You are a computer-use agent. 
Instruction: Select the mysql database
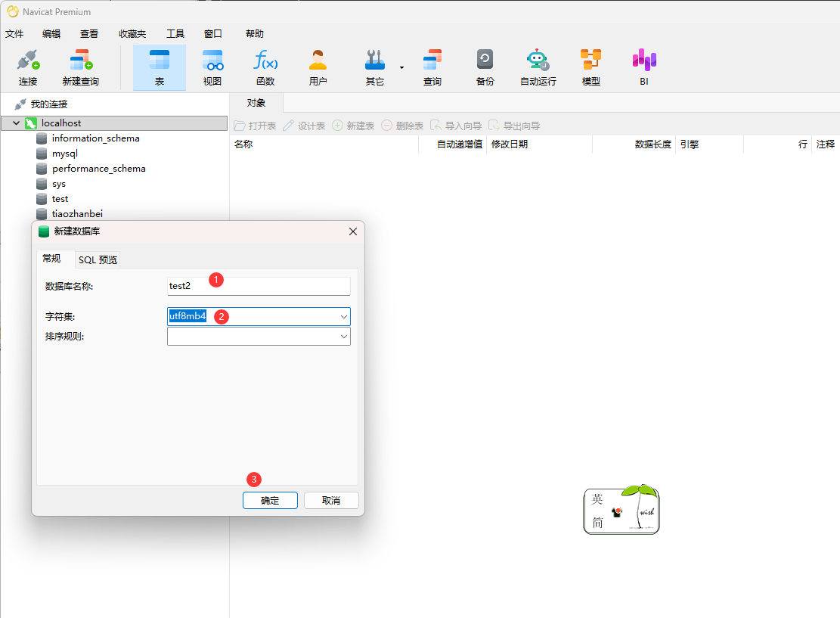(x=64, y=154)
